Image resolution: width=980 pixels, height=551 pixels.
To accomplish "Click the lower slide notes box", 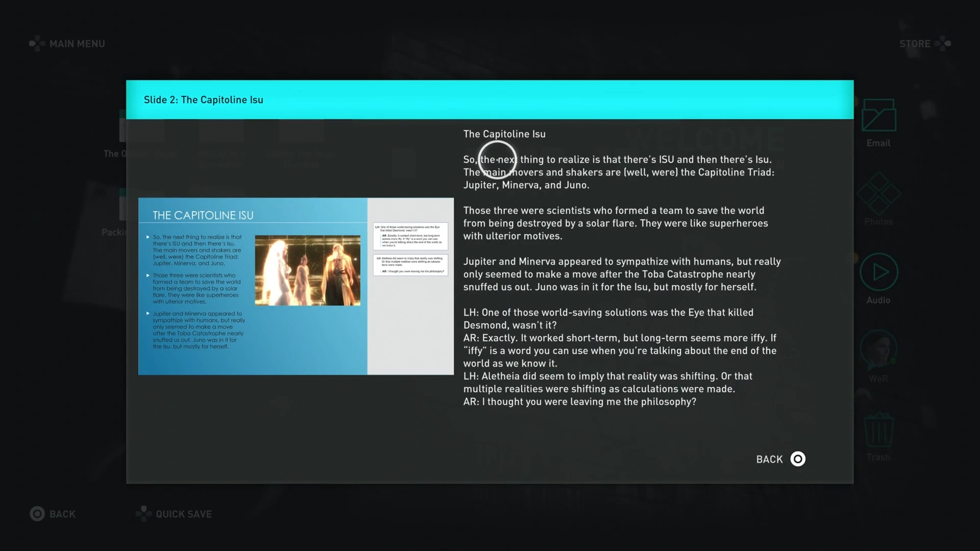I will click(410, 265).
